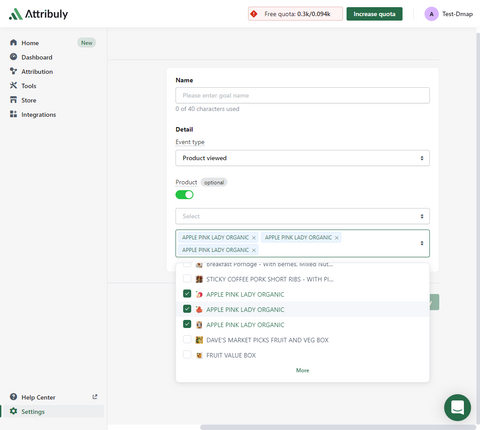
Task: Focus the goal name input field
Action: click(302, 96)
